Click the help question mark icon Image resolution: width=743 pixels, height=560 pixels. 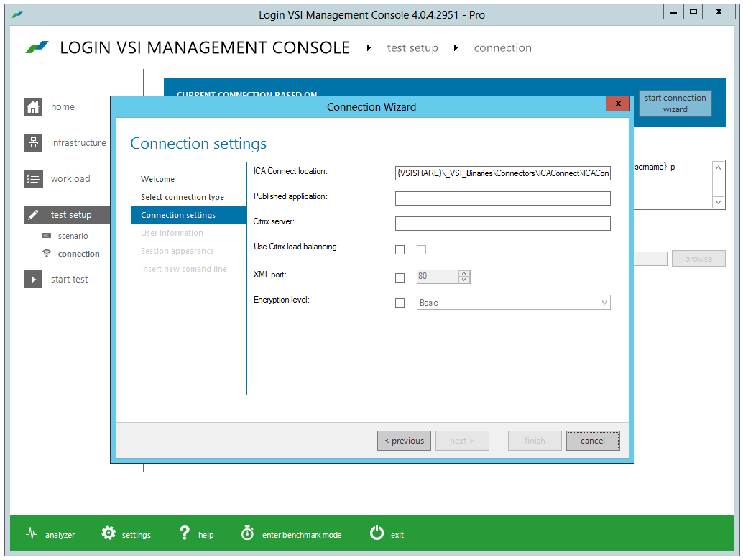click(x=185, y=533)
